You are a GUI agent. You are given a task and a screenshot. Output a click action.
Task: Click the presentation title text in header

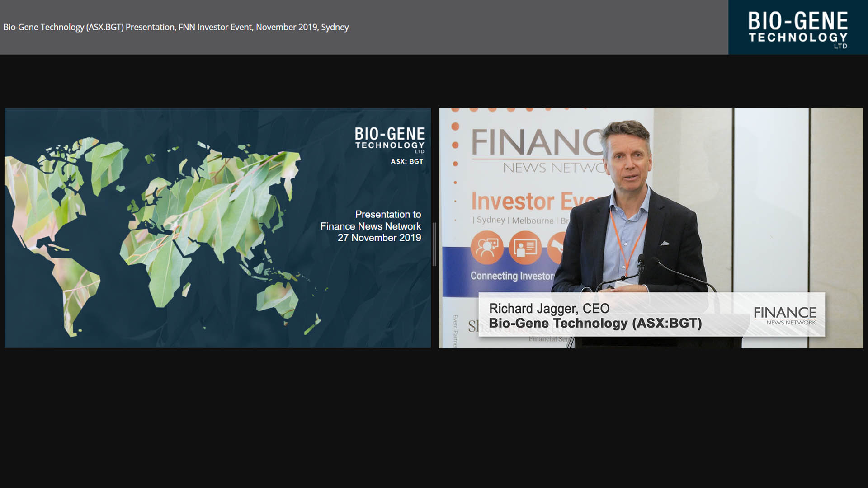[x=176, y=27]
